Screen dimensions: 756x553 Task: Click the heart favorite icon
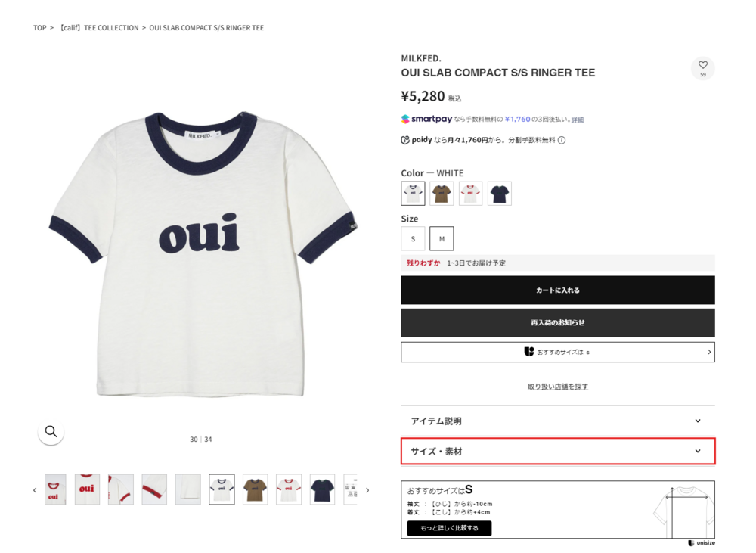point(703,66)
